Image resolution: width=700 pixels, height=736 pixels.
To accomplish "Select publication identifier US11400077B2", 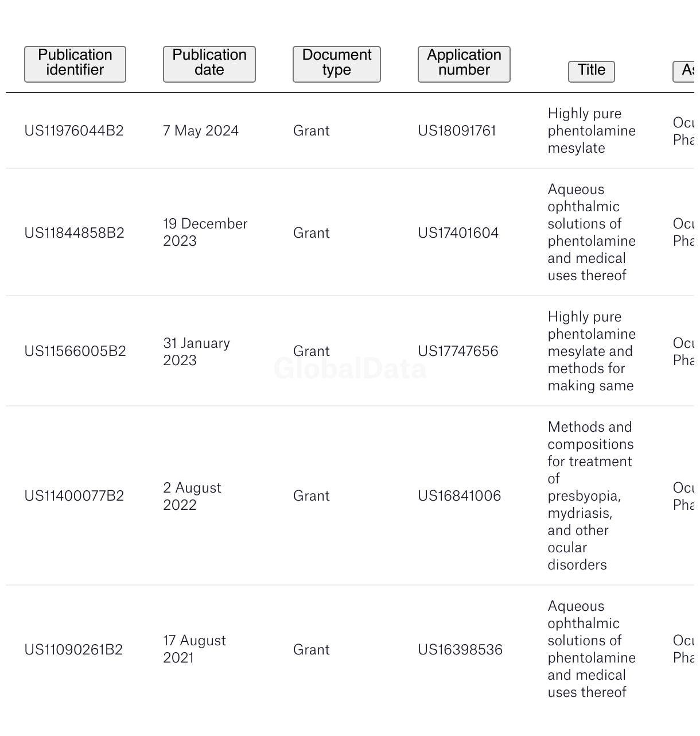I will coord(74,496).
